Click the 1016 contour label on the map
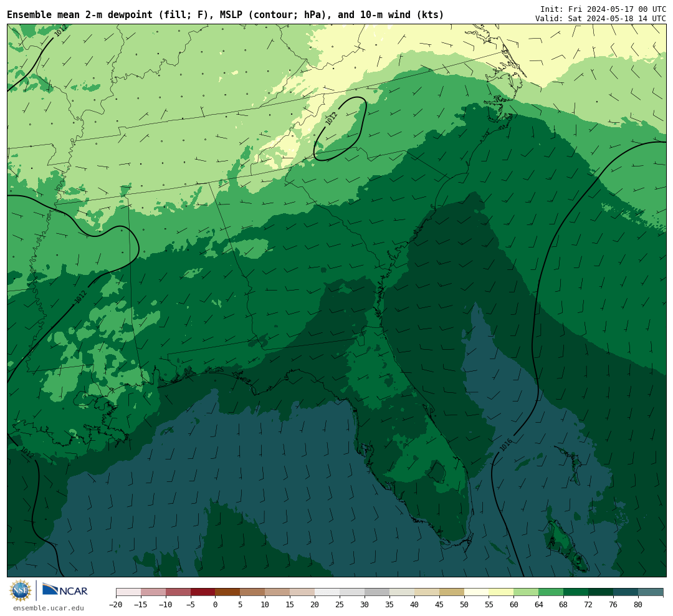673x616 pixels. pyautogui.click(x=505, y=445)
